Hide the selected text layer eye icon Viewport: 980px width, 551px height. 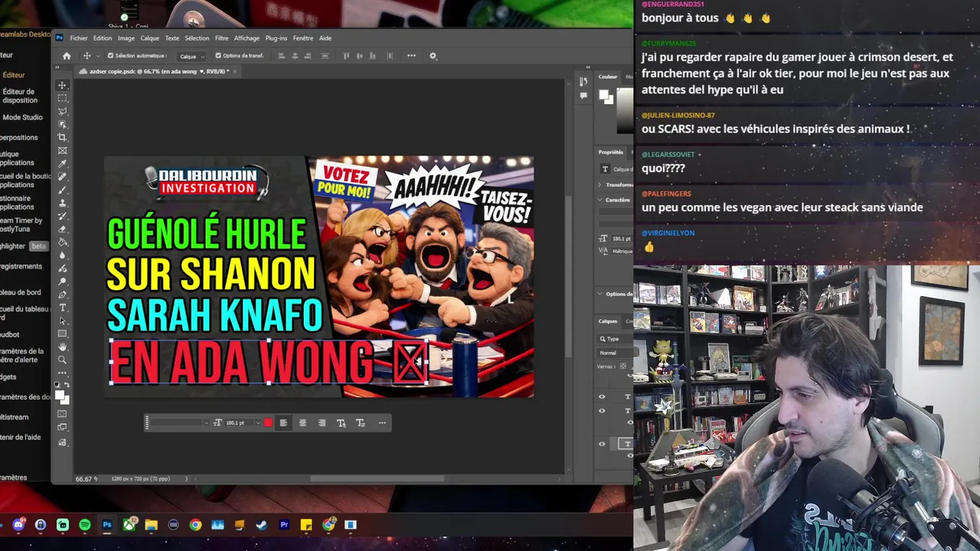602,444
